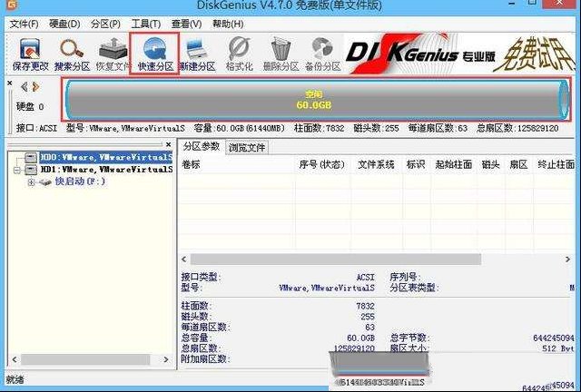The width and height of the screenshot is (581, 392).
Task: Open the 文件(F) menu
Action: point(25,24)
